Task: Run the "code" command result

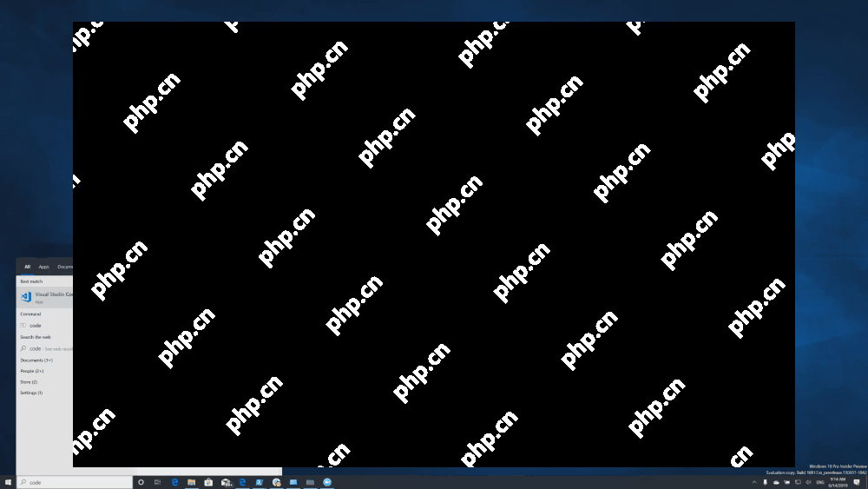Action: click(x=45, y=326)
